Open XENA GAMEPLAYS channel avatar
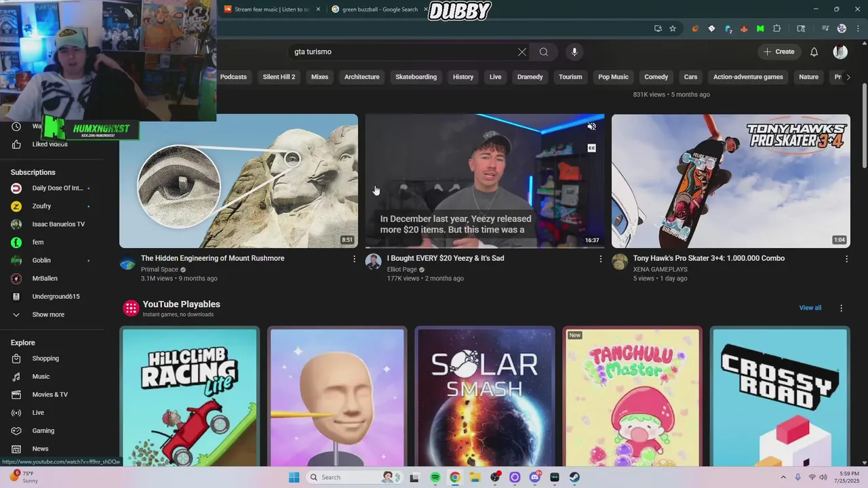The width and height of the screenshot is (868, 488). click(x=620, y=262)
